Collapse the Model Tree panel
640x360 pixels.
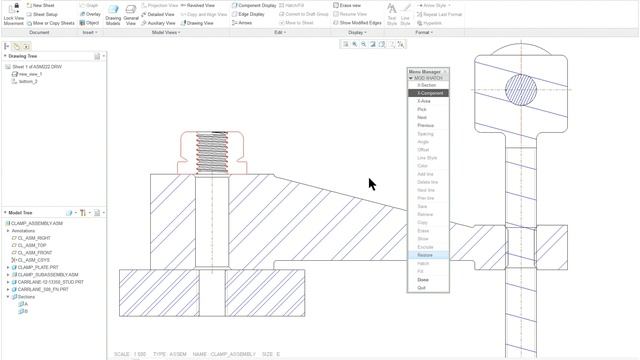click(5, 213)
